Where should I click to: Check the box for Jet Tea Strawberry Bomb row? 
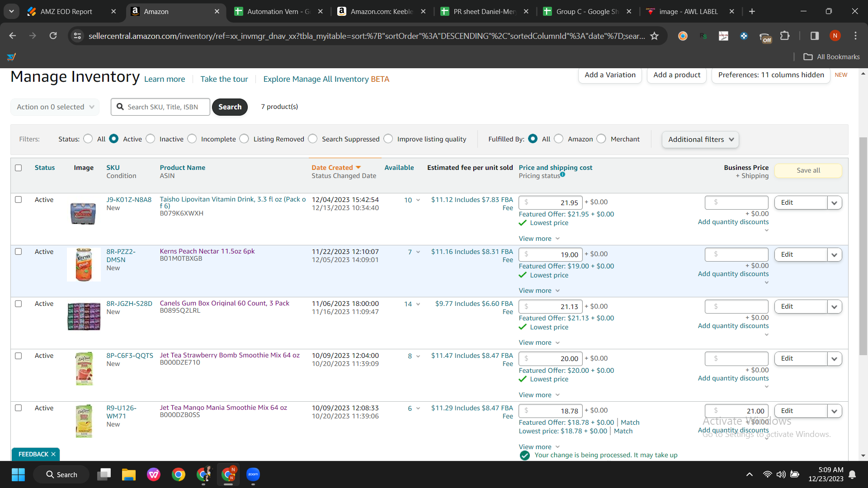pyautogui.click(x=19, y=356)
